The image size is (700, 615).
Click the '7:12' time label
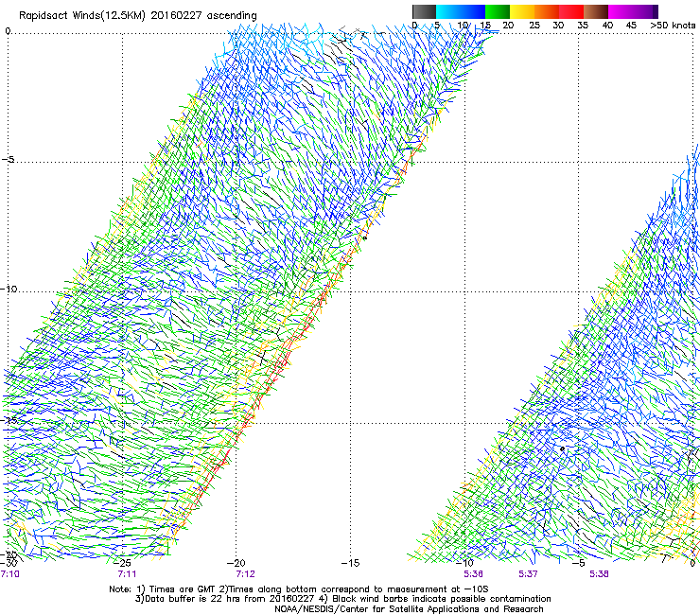(x=245, y=574)
